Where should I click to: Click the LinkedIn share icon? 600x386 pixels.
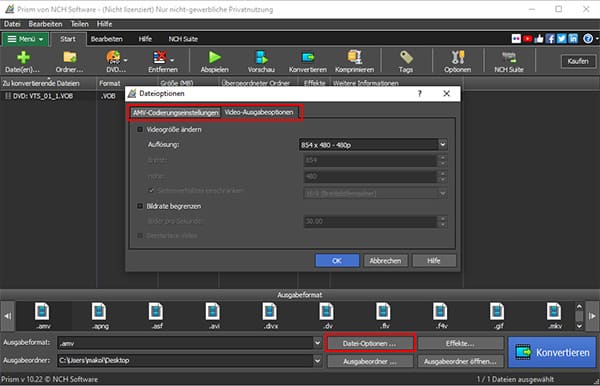coord(573,39)
